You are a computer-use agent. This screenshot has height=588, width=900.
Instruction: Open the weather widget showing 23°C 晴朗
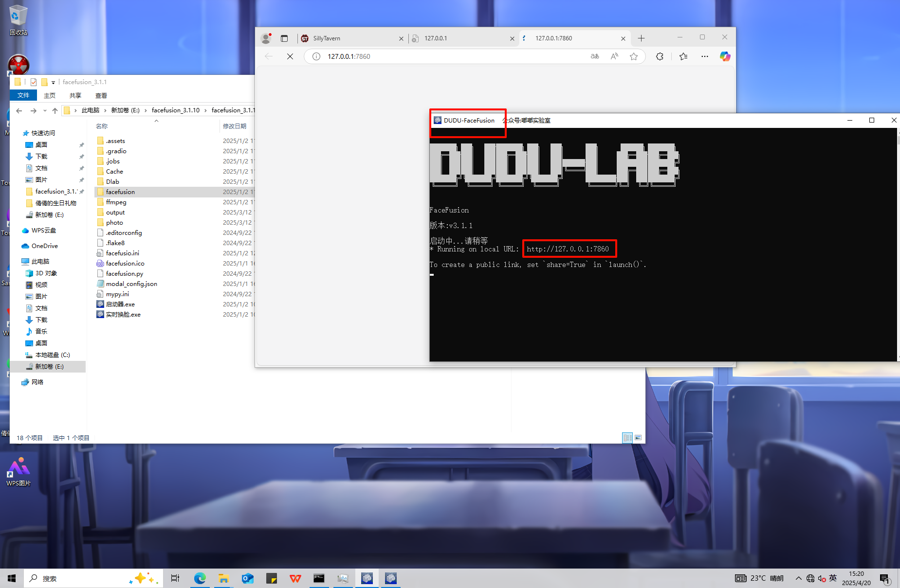coord(759,578)
